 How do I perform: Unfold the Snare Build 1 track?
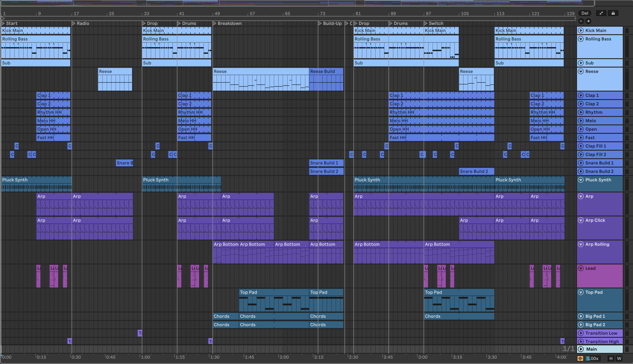click(581, 163)
